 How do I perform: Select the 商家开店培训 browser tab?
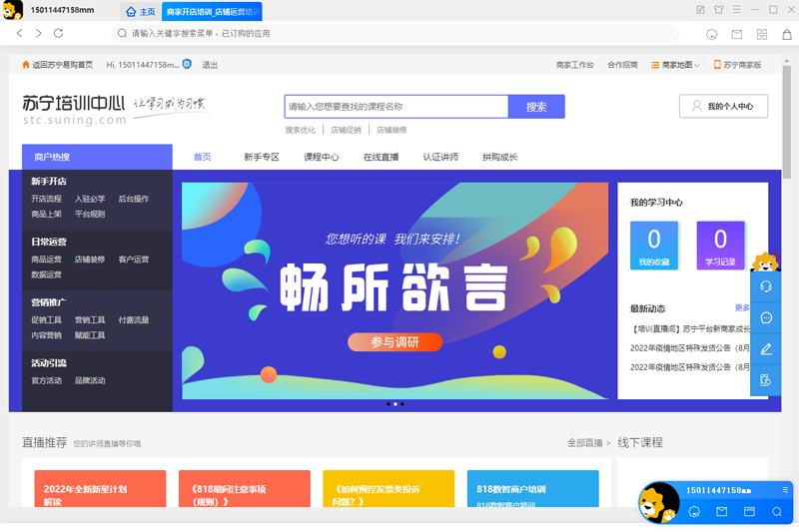pos(212,12)
